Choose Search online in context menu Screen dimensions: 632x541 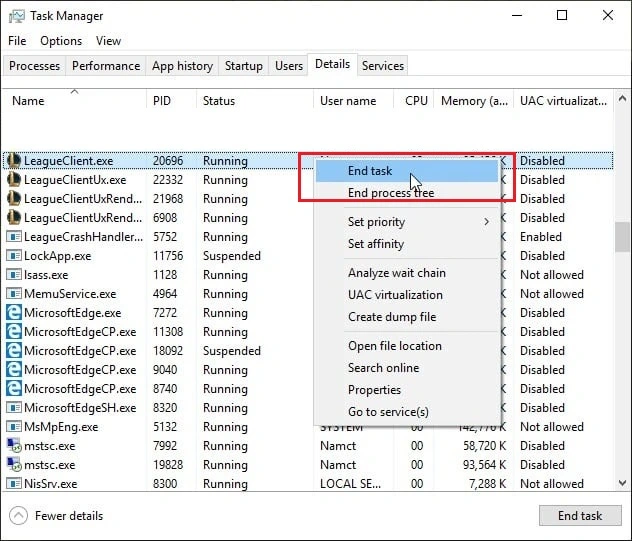pos(407,368)
